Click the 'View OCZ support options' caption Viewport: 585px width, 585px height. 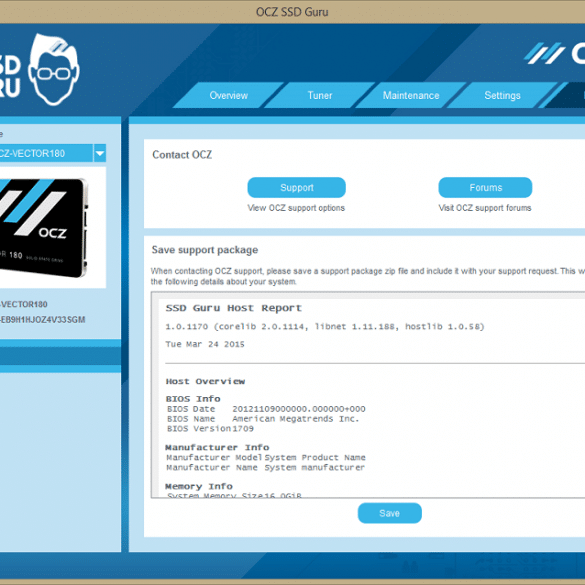(x=296, y=208)
